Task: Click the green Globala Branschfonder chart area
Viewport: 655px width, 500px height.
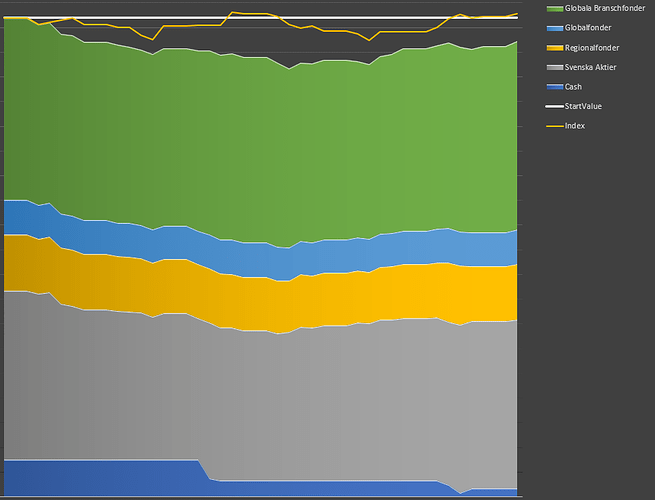Action: click(x=260, y=140)
